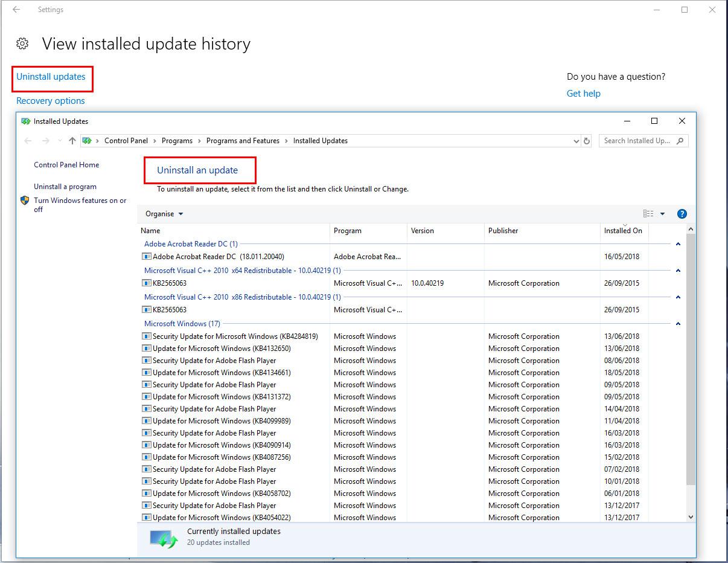Go up one level with the up arrow
Viewport: 728px width, 563px height.
click(72, 141)
